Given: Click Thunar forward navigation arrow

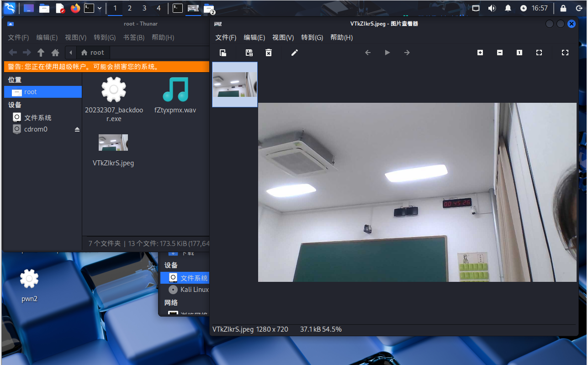Looking at the screenshot, I should [x=27, y=53].
